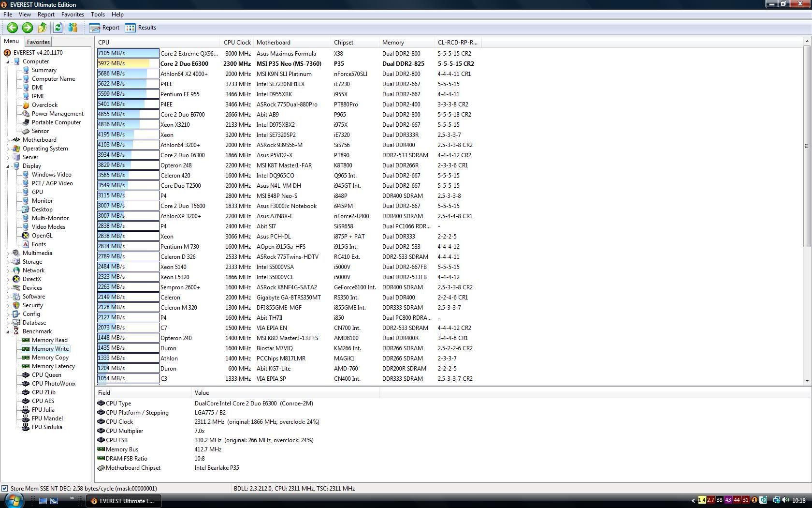The height and width of the screenshot is (508, 812).
Task: Click the Refresh toolbar icon
Action: (58, 28)
